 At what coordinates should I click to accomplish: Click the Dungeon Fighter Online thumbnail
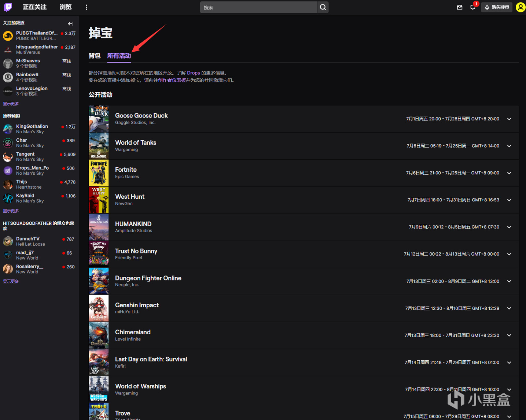(99, 281)
